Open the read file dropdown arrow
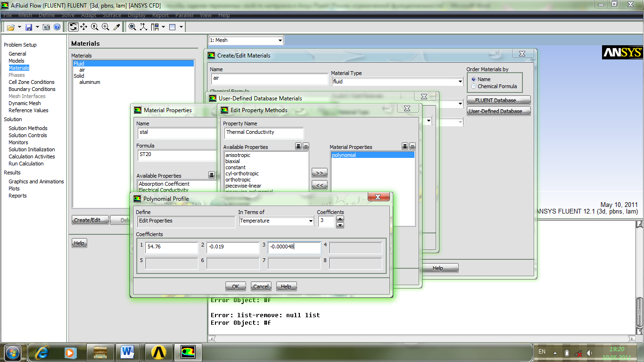 click(19, 27)
